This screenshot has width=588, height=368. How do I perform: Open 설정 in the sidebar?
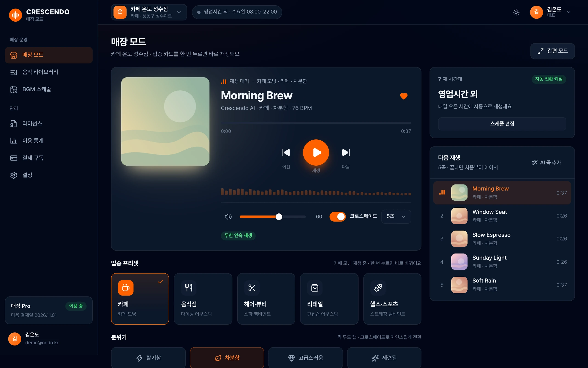coord(49,175)
